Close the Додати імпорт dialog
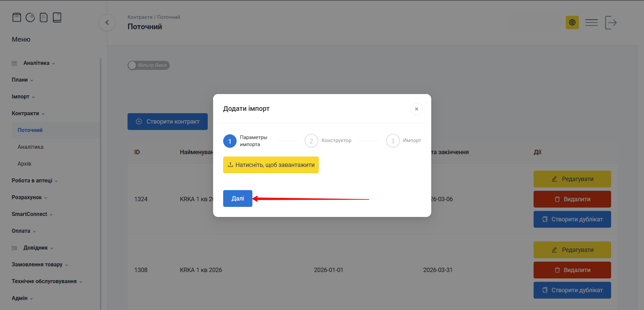This screenshot has width=644, height=310. (416, 109)
